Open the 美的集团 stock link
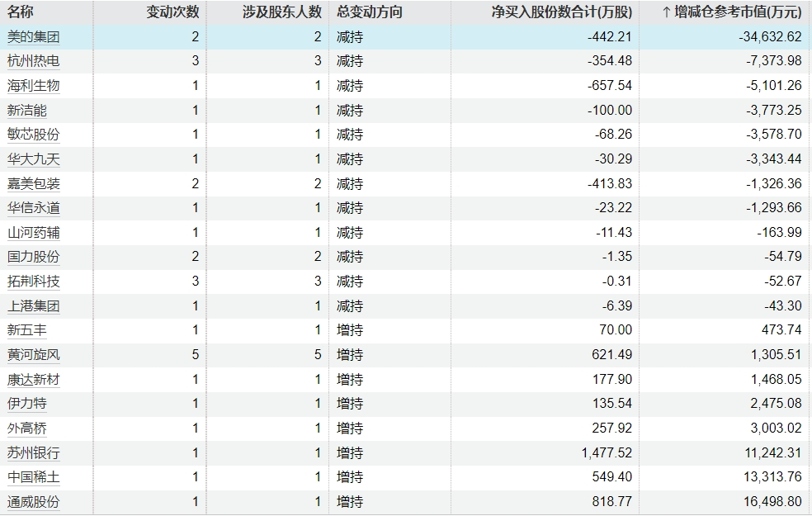This screenshot has height=516, width=812. (x=33, y=36)
